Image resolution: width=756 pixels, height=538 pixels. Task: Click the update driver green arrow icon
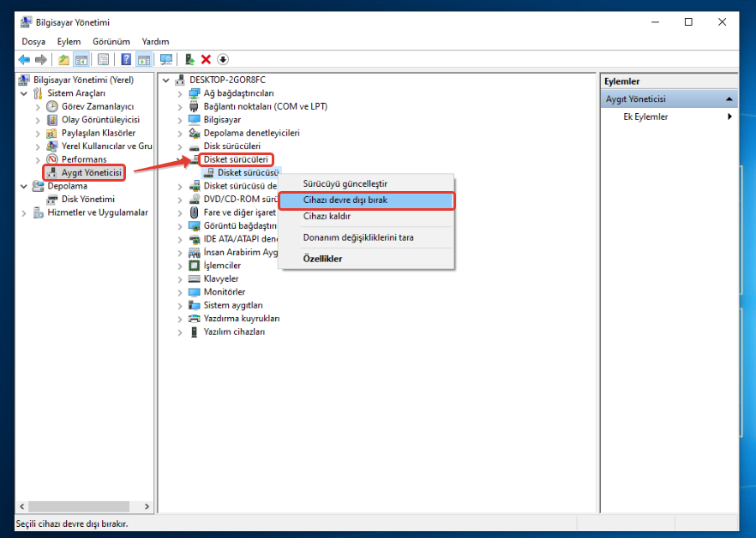click(189, 59)
